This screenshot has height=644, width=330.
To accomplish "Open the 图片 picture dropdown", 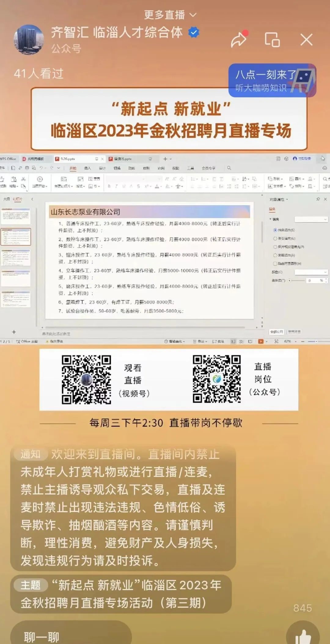I will pyautogui.click(x=297, y=179).
